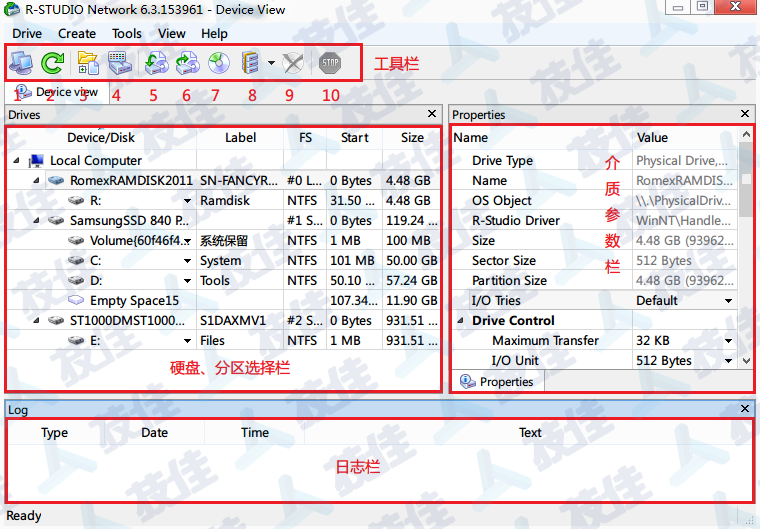The width and height of the screenshot is (760, 529).
Task: Click the Remove toolbar icon
Action: point(293,63)
